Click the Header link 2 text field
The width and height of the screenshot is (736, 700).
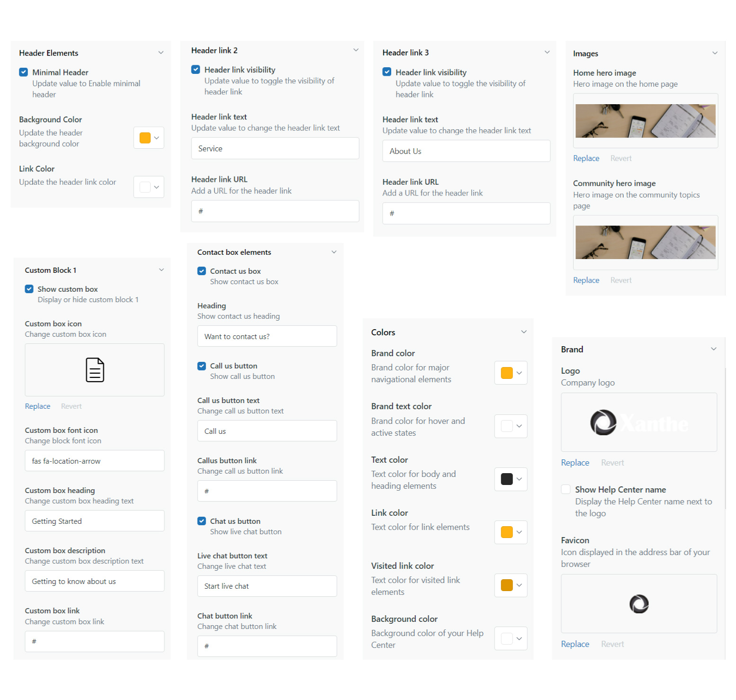coord(275,149)
